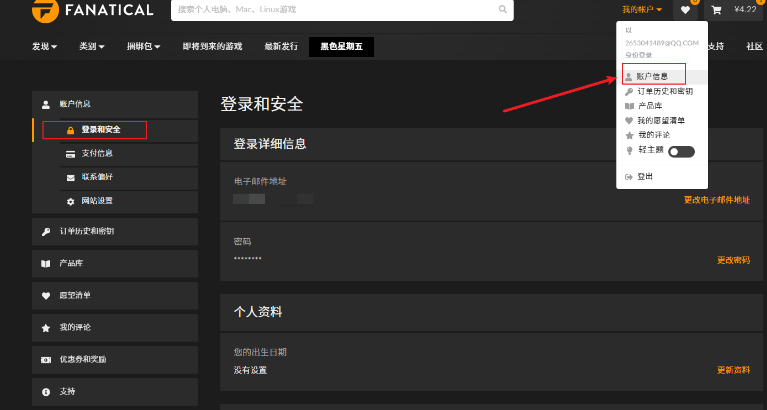This screenshot has width=767, height=410.
Task: Click the 更改电子邮件地址 link
Action: pos(717,200)
